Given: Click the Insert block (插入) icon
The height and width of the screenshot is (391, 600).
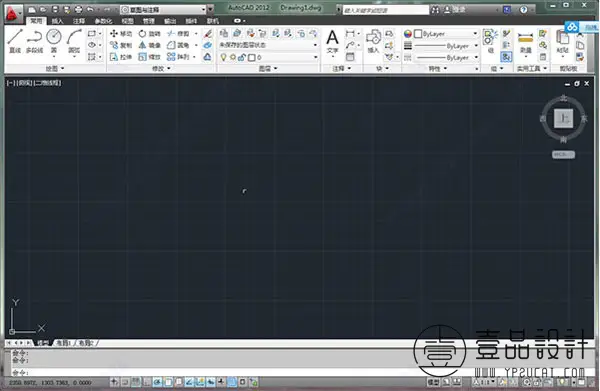Looking at the screenshot, I should click(373, 41).
